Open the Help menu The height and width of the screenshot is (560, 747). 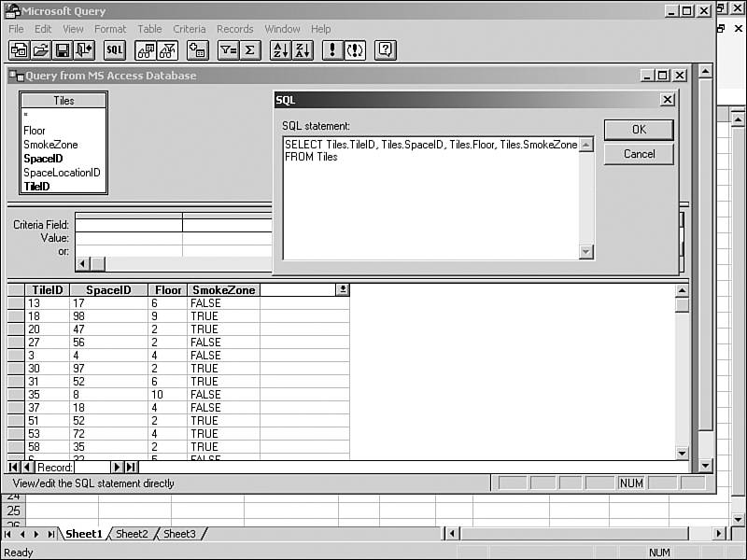[x=320, y=29]
